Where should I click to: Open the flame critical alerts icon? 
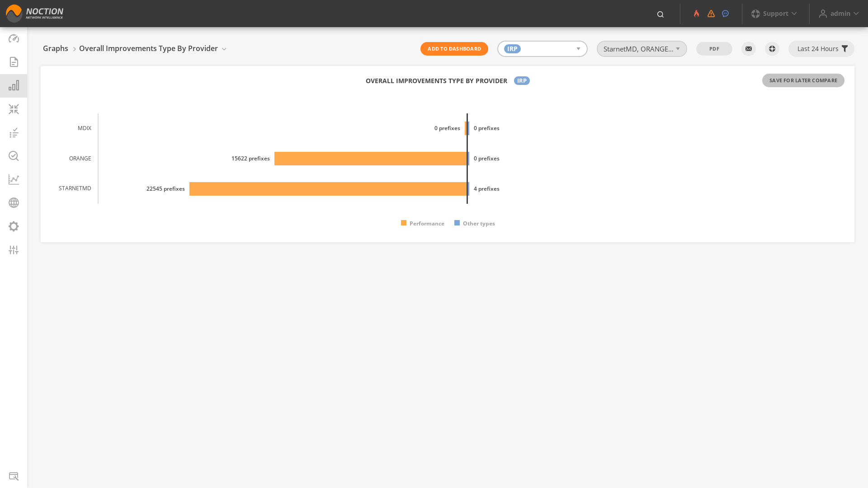coord(697,14)
